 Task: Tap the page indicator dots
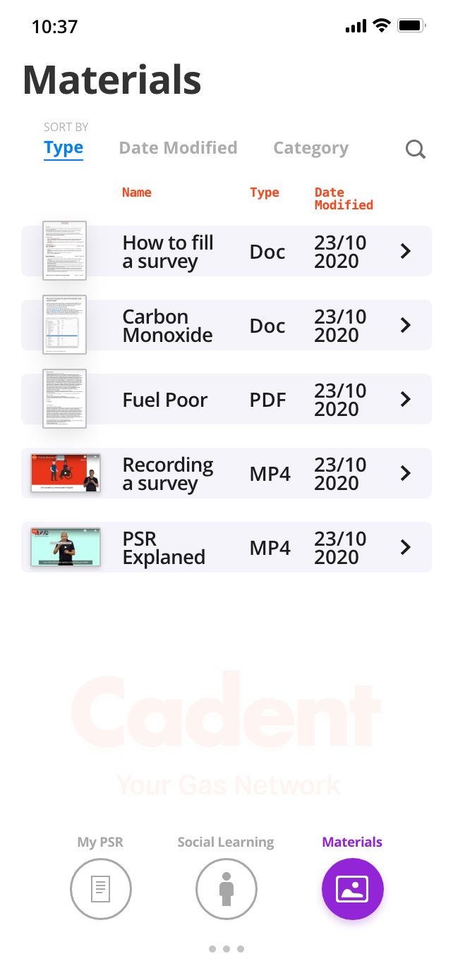coord(226,949)
